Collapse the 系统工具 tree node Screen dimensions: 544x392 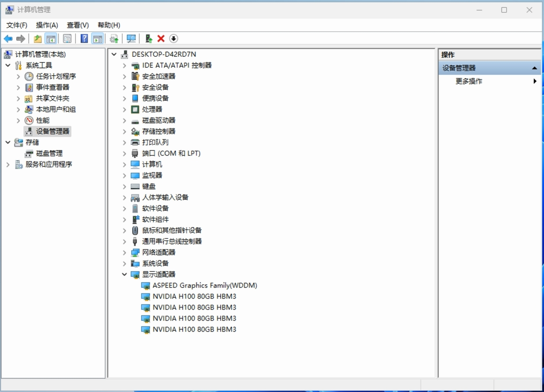[8, 65]
